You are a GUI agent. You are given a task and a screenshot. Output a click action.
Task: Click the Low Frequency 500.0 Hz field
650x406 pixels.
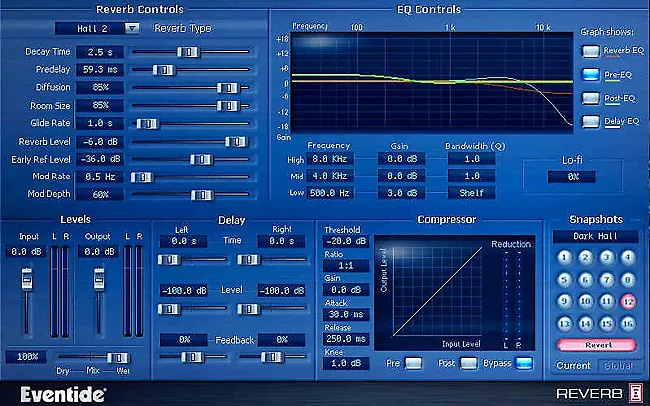pyautogui.click(x=330, y=193)
